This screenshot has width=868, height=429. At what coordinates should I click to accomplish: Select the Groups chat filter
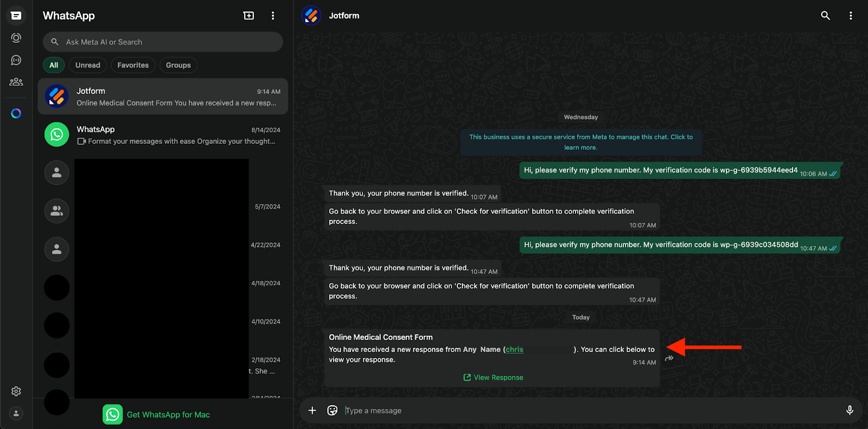[x=178, y=65]
